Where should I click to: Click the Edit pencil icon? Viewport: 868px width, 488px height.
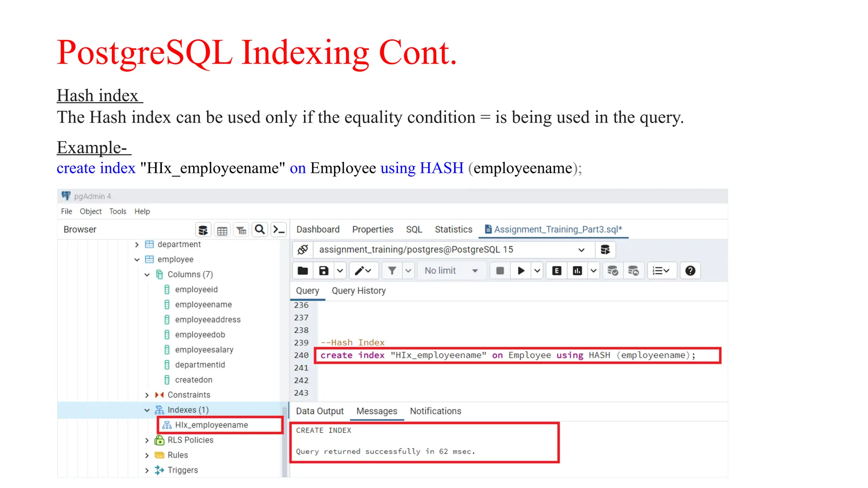tap(363, 271)
